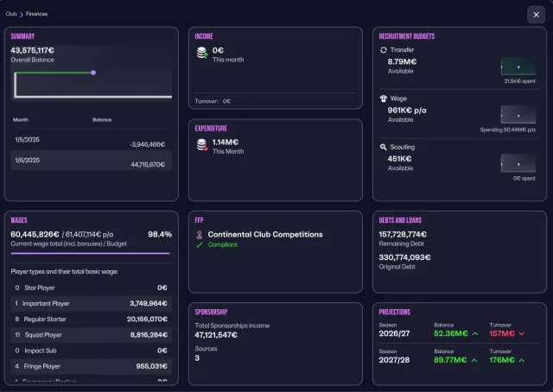
Task: Click the 8.79M€ transfer budget available
Action: tap(402, 61)
